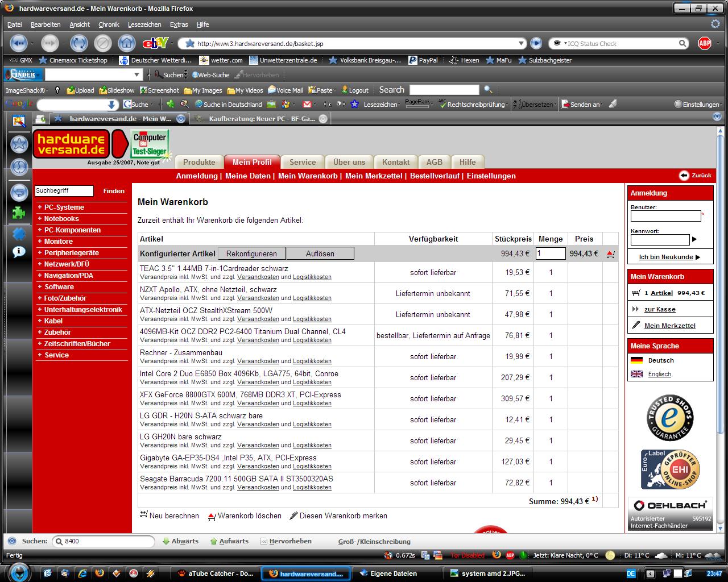Open Firefox icon in Windows quick launch
The image size is (728, 582).
click(x=100, y=573)
